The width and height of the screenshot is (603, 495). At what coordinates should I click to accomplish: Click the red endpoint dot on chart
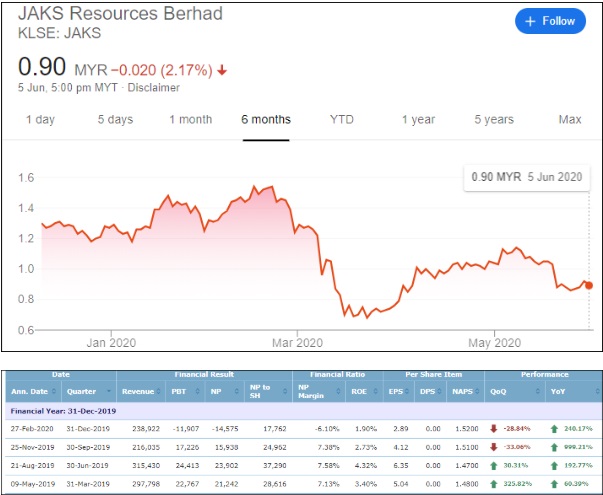(589, 285)
